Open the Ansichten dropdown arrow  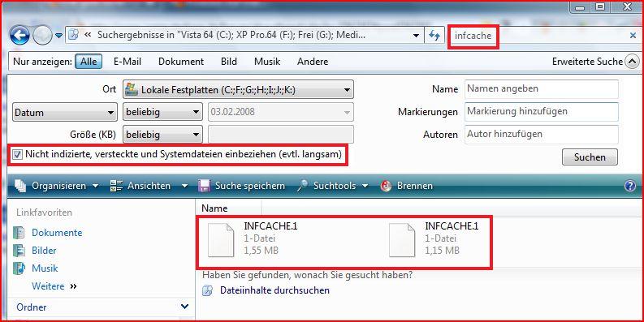[x=185, y=186]
